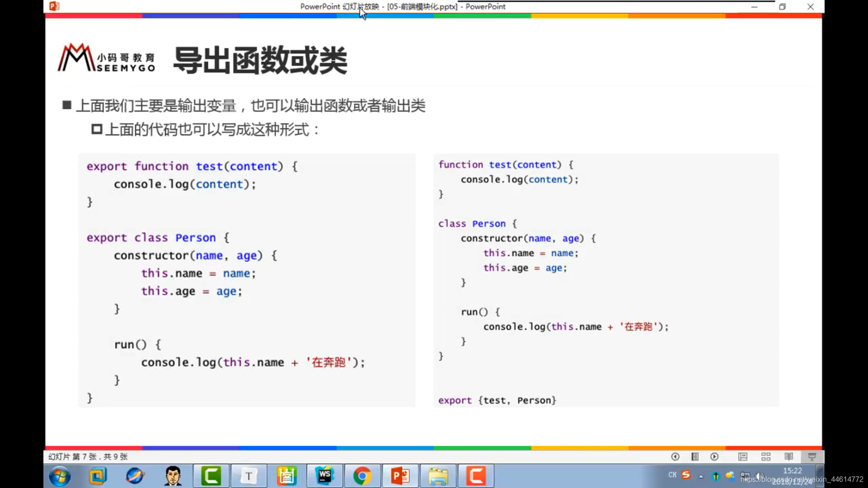Switch to Reading view icon
The height and width of the screenshot is (488, 868).
point(789,457)
